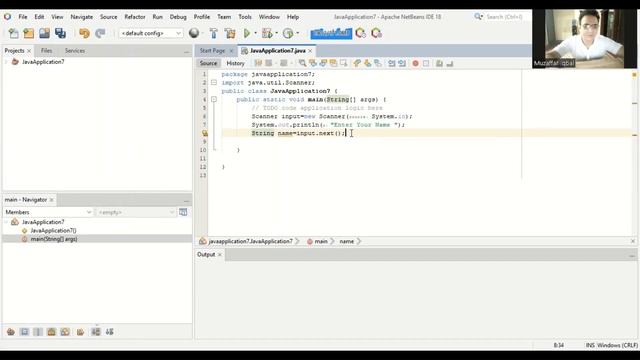Screen dimensions: 640x360
Task: Click the globe browser icon
Action: pyautogui.click(x=194, y=33)
